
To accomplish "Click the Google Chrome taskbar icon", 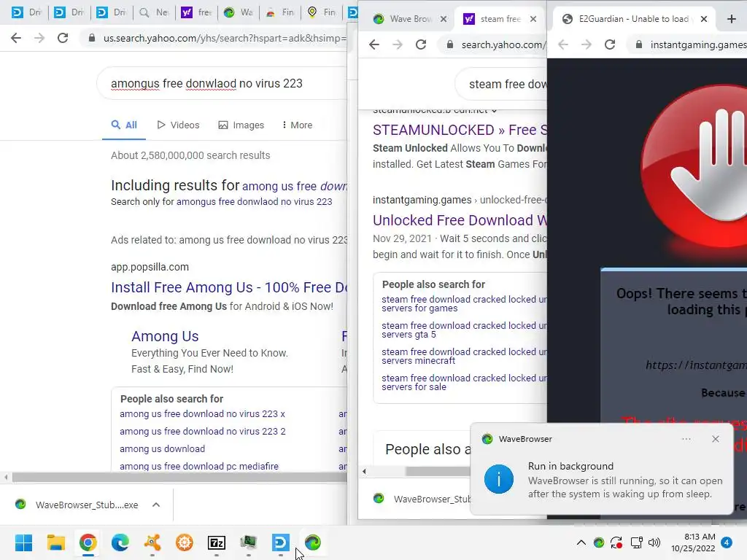I will pyautogui.click(x=88, y=542).
